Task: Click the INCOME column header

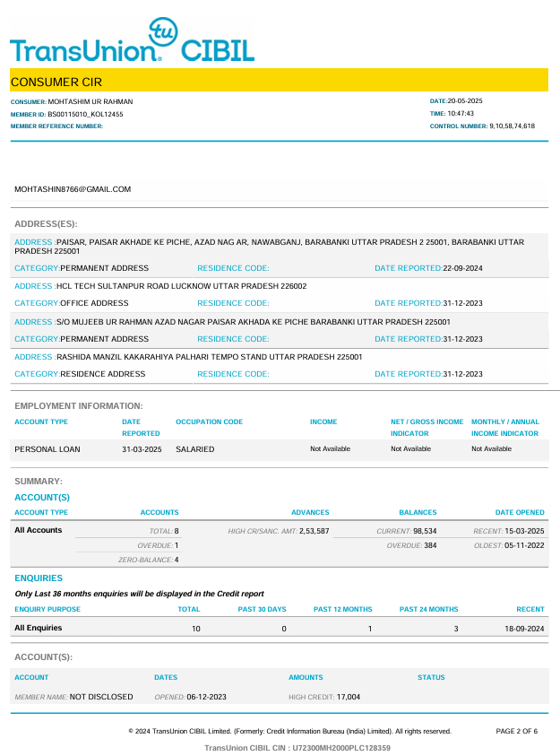Action: pyautogui.click(x=323, y=421)
